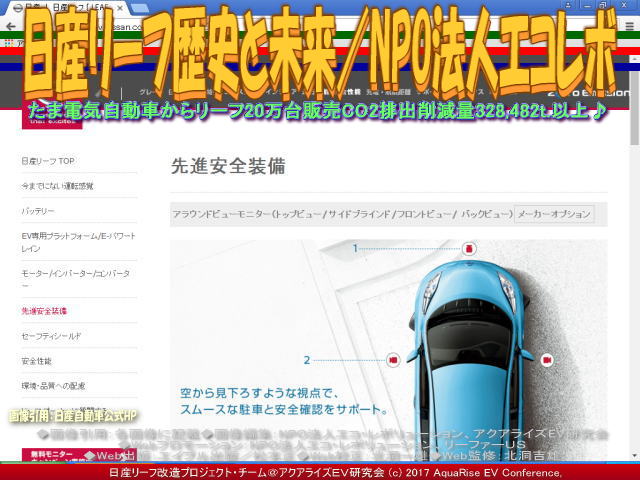Open the 安全性能 sidebar link
Image resolution: width=640 pixels, height=480 pixels.
point(37,361)
